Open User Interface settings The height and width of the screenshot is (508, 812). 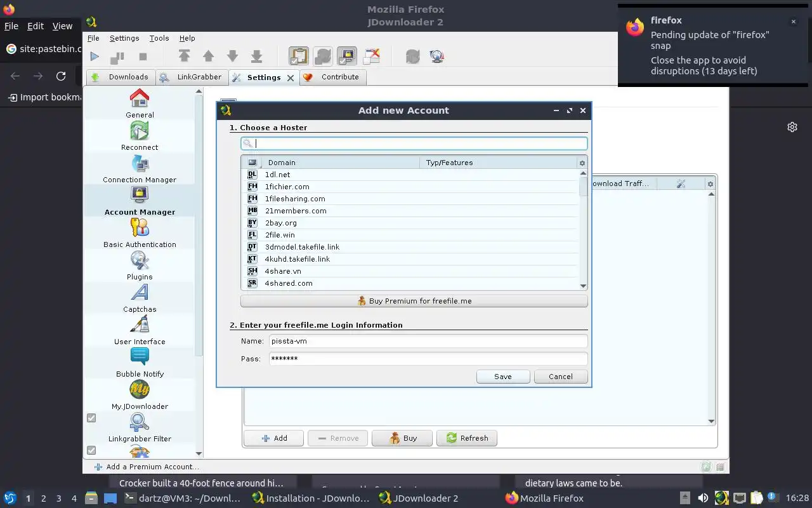point(140,330)
